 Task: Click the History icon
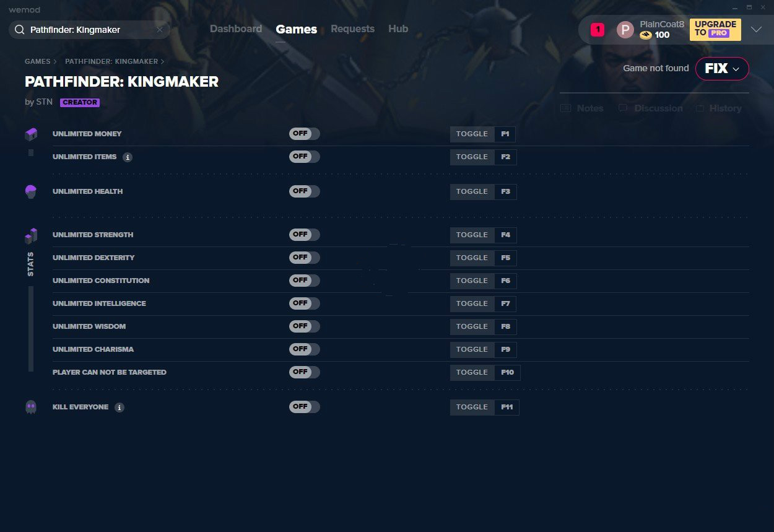700,108
